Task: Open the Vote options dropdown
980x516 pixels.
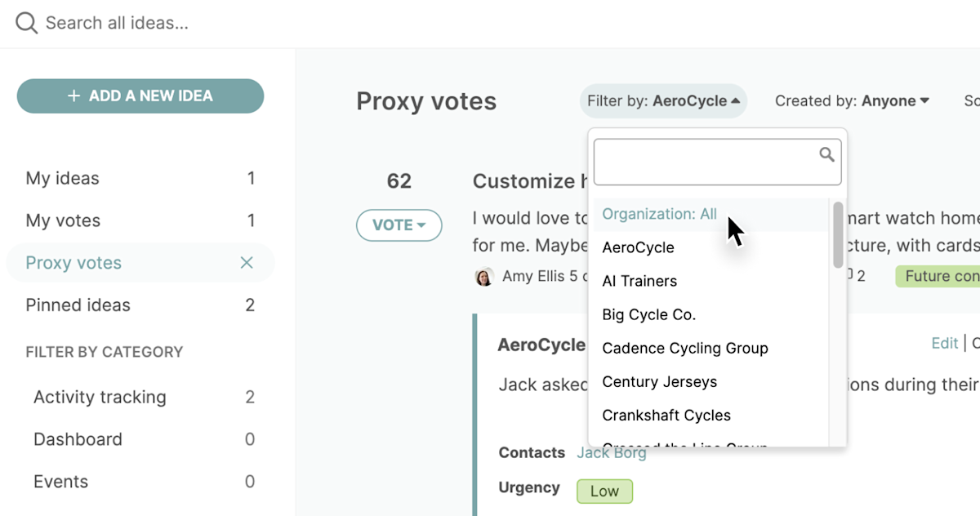Action: pyautogui.click(x=399, y=225)
